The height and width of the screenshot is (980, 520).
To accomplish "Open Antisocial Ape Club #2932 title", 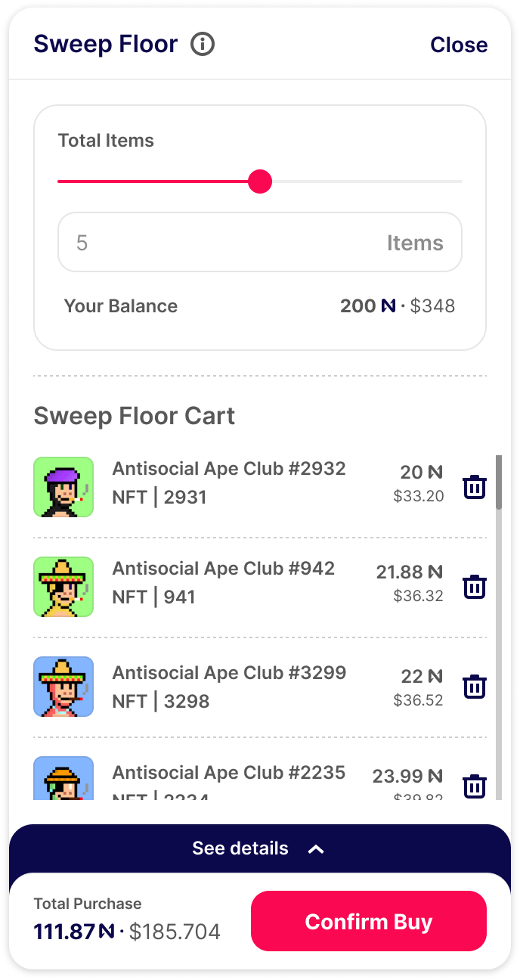I will (x=229, y=469).
